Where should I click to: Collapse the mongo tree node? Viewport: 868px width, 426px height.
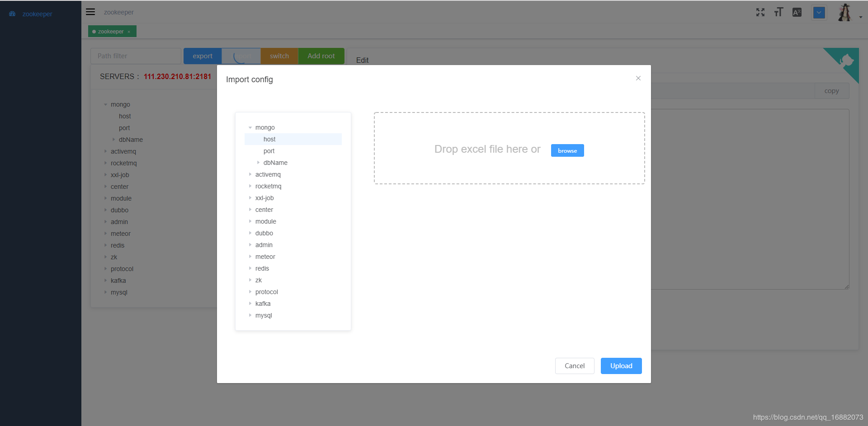tap(251, 127)
